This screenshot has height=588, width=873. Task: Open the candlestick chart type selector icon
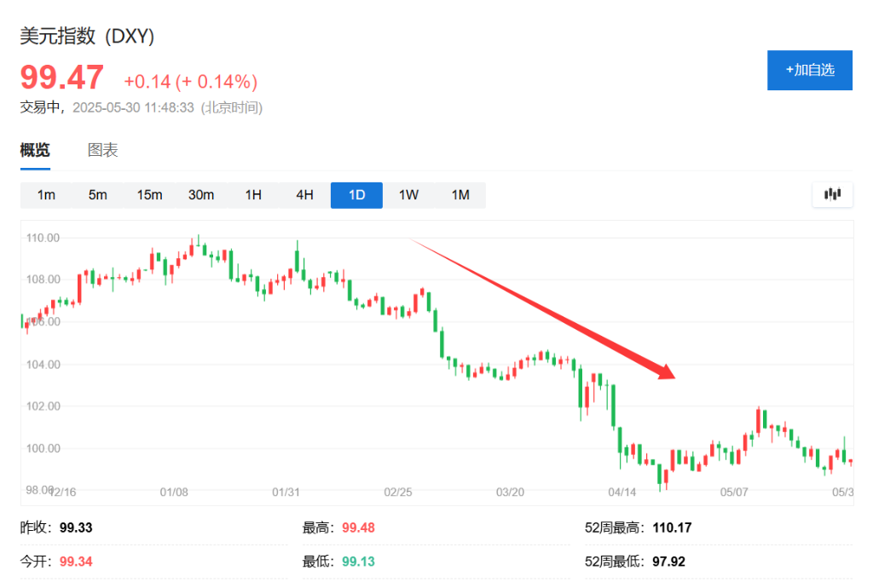coord(832,194)
